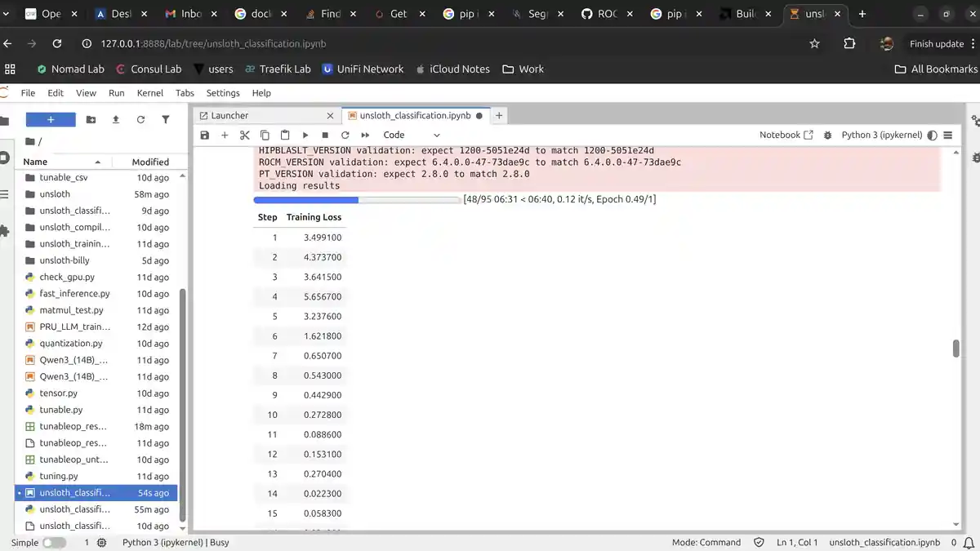Screen dimensions: 980x551
Task: Toggle the file browser filter icon
Action: click(166, 120)
